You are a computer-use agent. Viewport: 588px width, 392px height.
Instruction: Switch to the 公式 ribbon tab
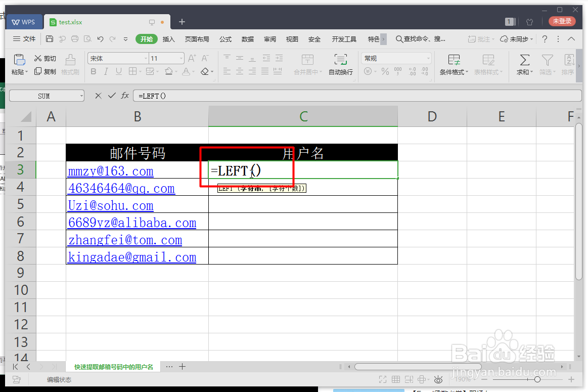(225, 39)
